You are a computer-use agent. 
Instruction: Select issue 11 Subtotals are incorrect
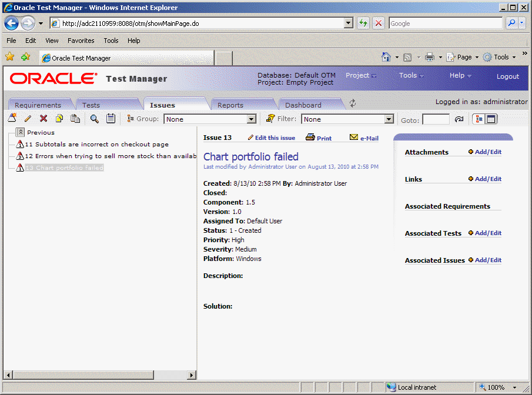[96, 144]
